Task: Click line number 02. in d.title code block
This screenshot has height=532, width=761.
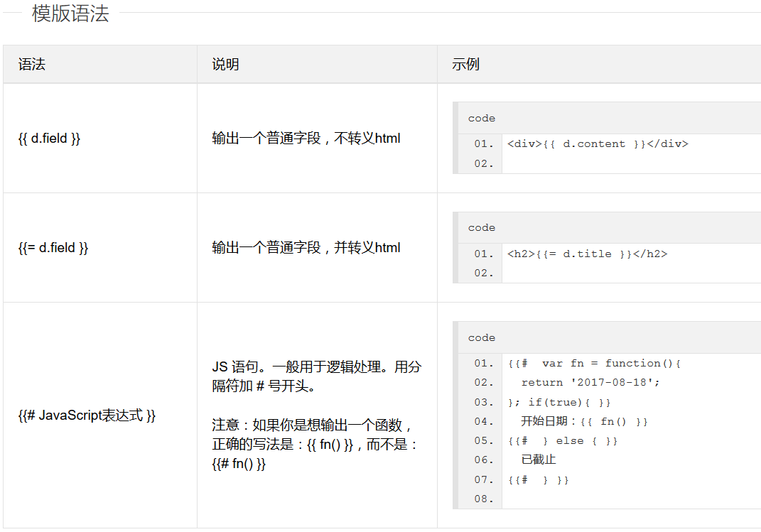Action: click(x=483, y=273)
